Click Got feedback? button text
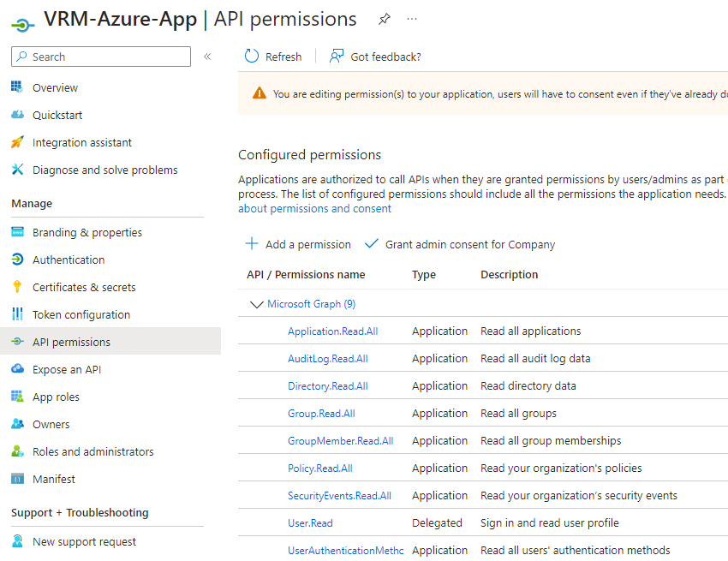This screenshot has width=728, height=561. coord(385,57)
